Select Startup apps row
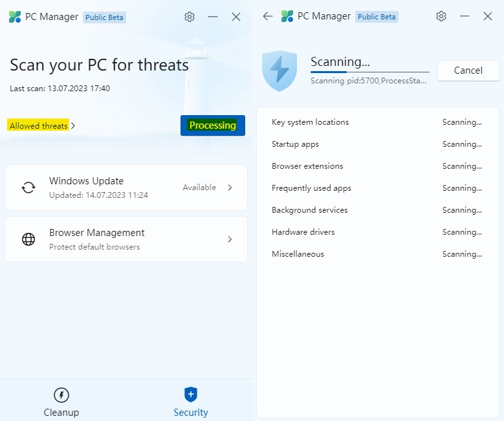 pos(377,144)
